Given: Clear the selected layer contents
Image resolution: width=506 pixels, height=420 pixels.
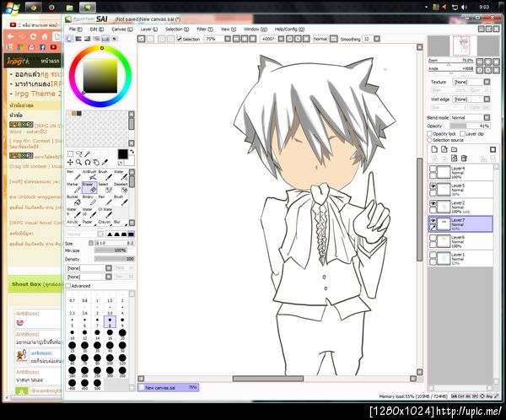Looking at the screenshot, I should [454, 159].
